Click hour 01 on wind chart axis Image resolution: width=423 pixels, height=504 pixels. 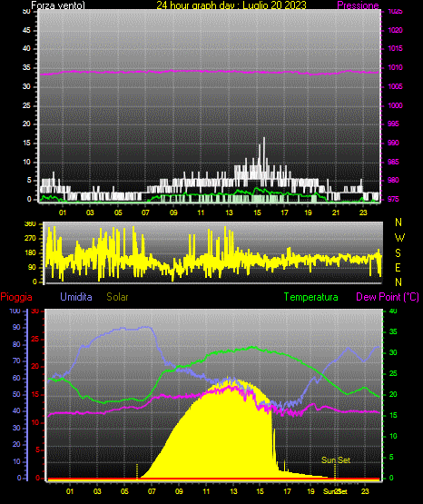tap(63, 212)
